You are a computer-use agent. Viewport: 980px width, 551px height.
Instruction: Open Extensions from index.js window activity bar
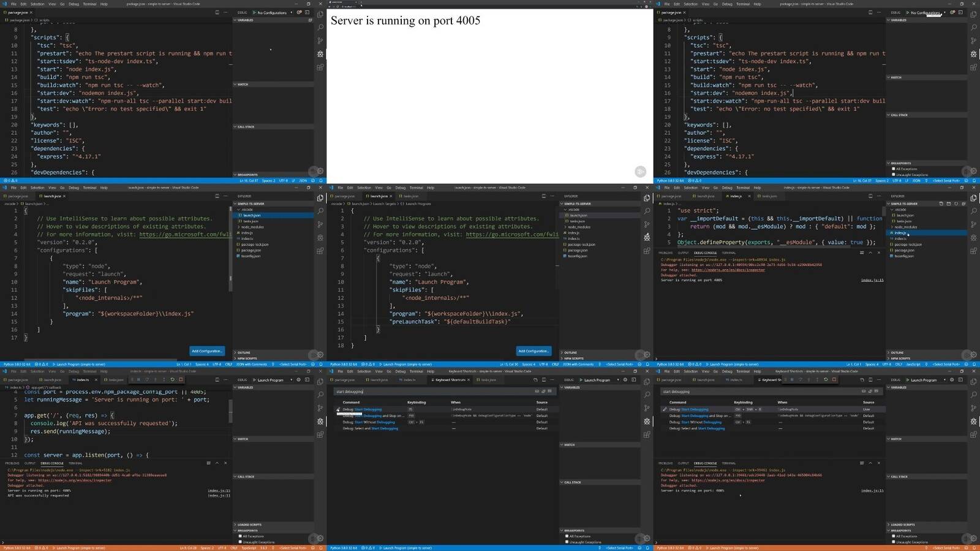point(974,251)
